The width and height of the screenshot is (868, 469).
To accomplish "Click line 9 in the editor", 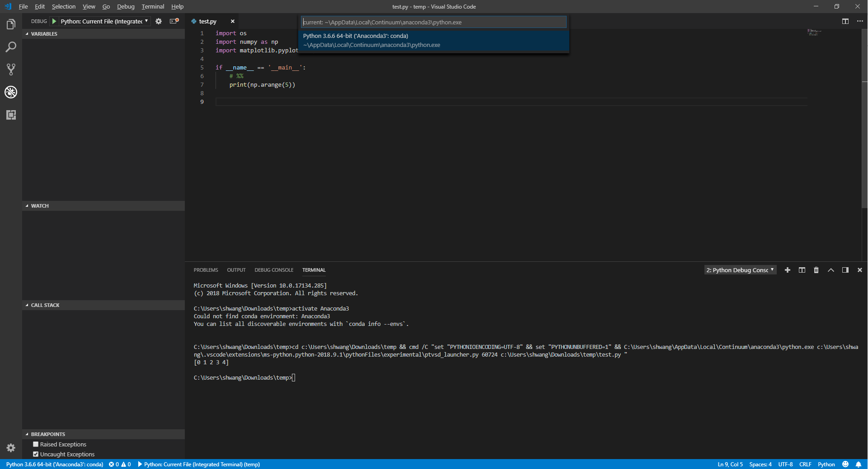I will pos(511,102).
